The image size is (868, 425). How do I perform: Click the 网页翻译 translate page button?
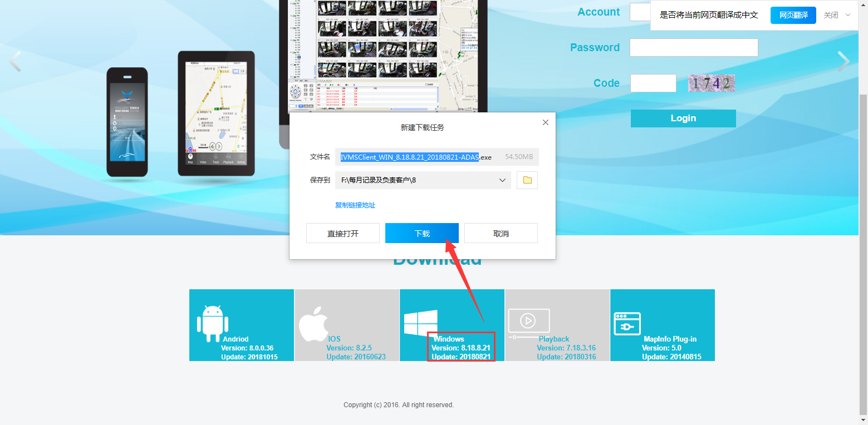coord(793,15)
